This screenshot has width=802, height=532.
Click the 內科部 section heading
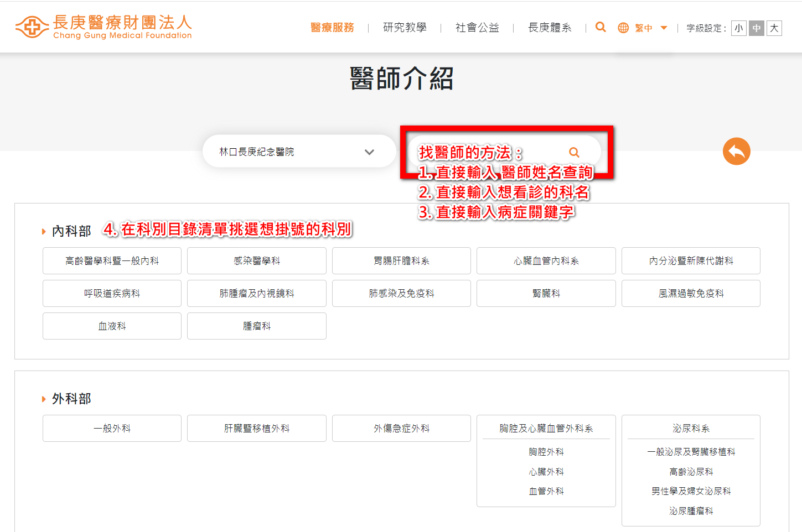point(71,231)
